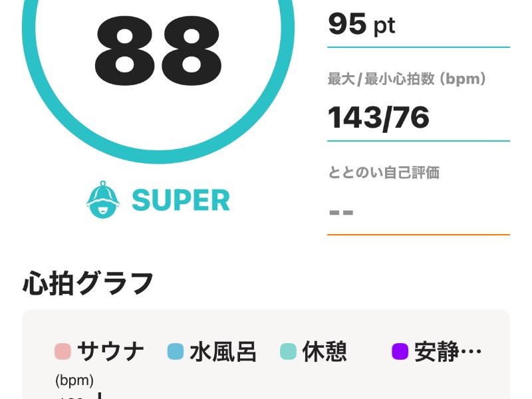Tap the 心拍グラフ section heading
The width and height of the screenshot is (532, 399).
pyautogui.click(x=88, y=283)
